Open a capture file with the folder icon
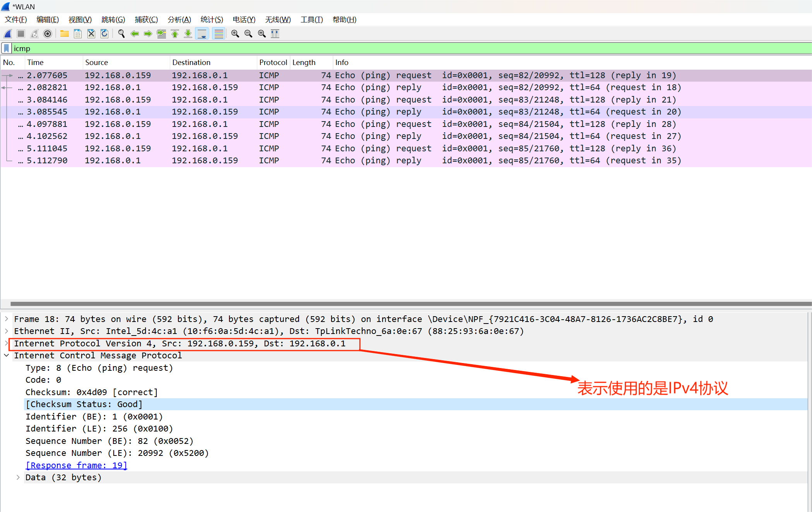This screenshot has width=812, height=512. click(x=65, y=34)
